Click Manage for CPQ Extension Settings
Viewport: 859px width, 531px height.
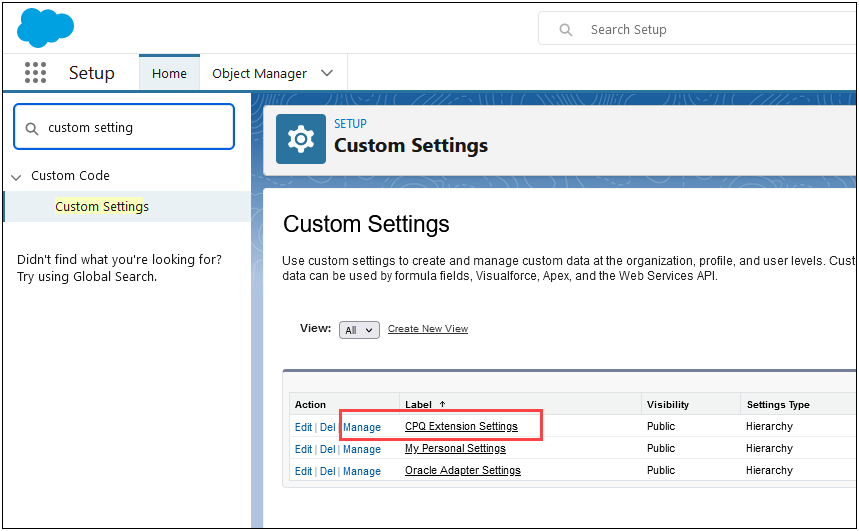tap(361, 427)
